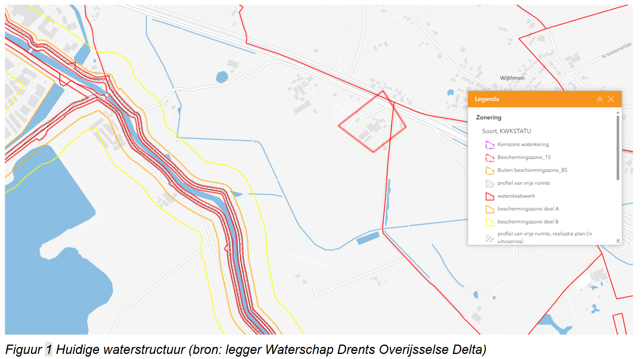The image size is (644, 359).
Task: Click the 'waterstaatswerk' legend label
Action: (516, 196)
